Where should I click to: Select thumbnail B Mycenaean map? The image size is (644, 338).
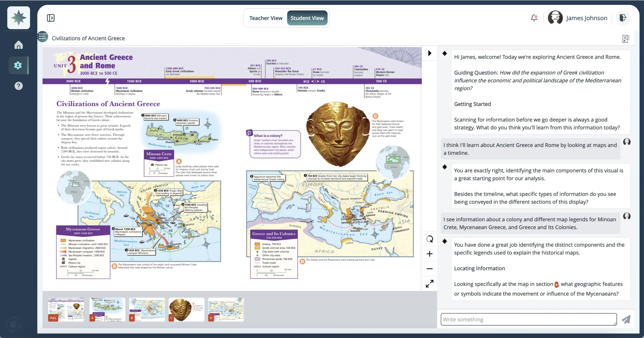click(147, 310)
